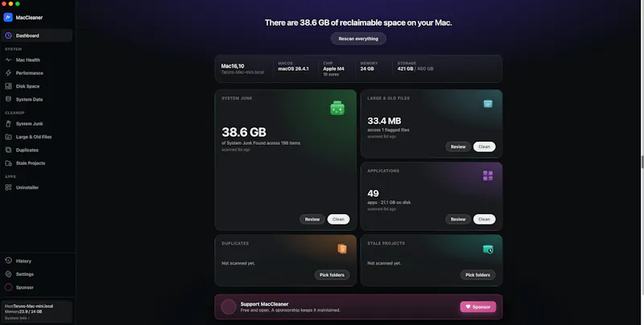Click the vertical scrollbar on right edge
The width and height of the screenshot is (644, 325).
(x=642, y=162)
